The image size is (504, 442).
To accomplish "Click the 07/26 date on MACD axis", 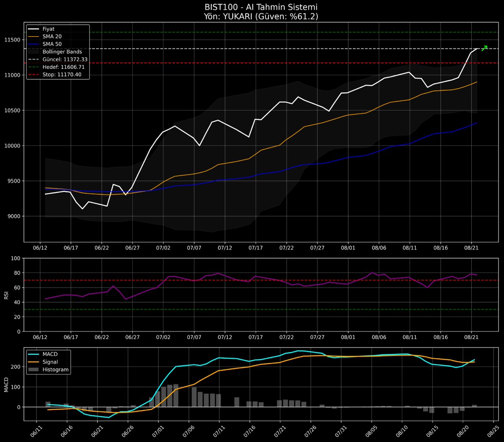I will (310, 431).
